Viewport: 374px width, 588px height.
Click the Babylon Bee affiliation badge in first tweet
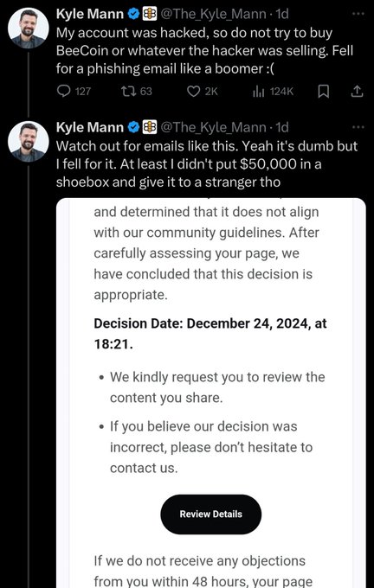click(150, 14)
